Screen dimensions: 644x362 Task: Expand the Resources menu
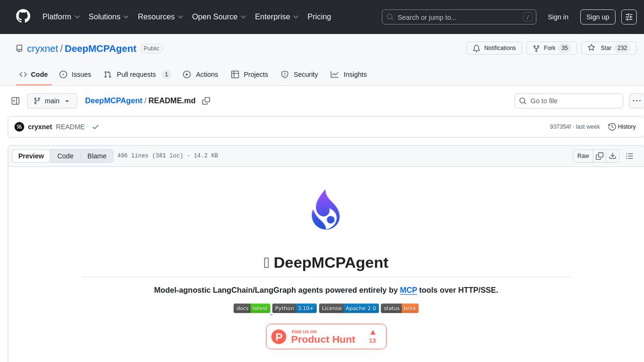click(161, 17)
